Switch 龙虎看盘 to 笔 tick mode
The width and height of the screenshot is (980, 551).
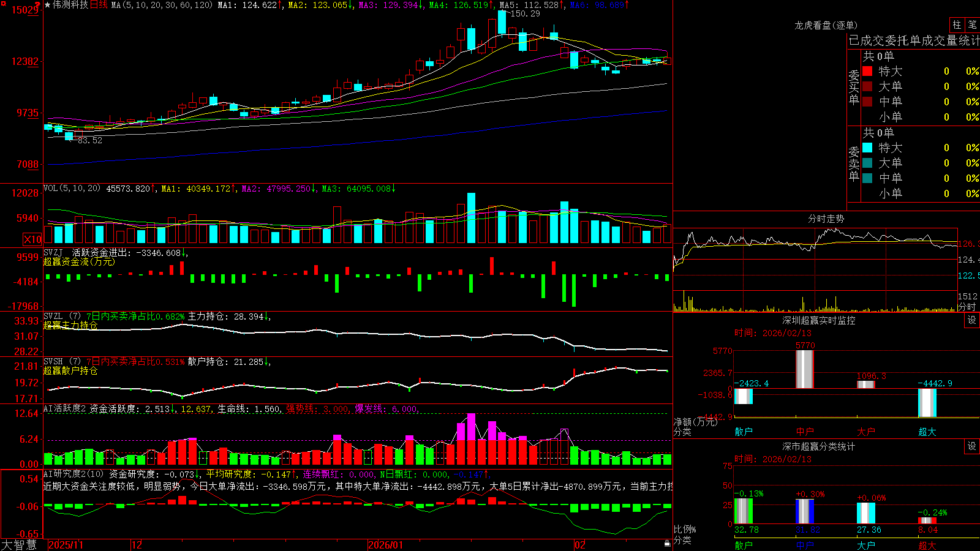(972, 25)
